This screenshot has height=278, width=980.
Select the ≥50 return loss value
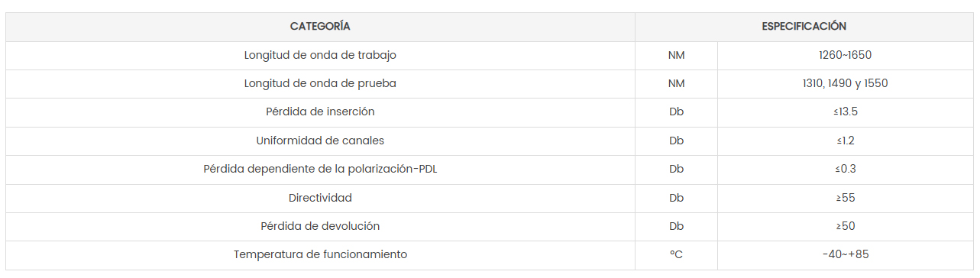coord(846,227)
